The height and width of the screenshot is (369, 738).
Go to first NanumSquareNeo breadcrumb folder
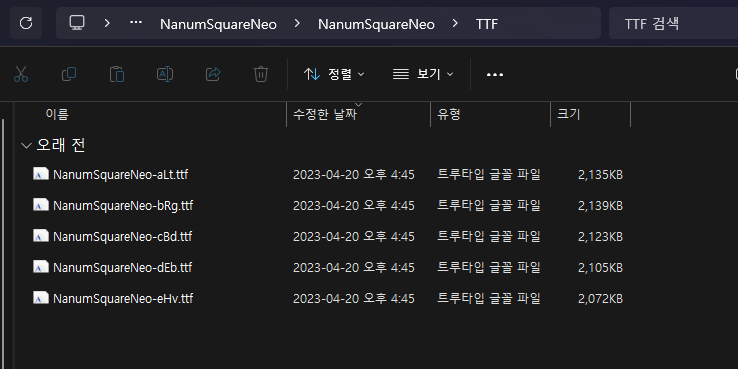coord(218,24)
